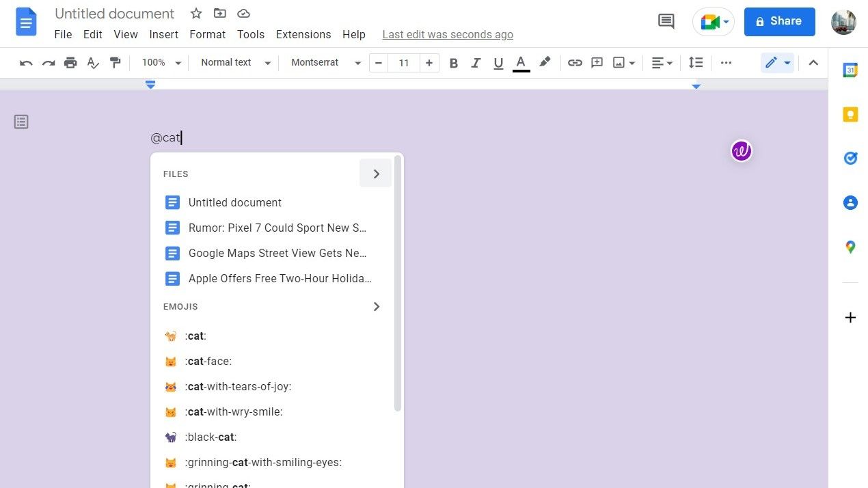The image size is (868, 488).
Task: Open the text color swatch
Action: coord(520,62)
